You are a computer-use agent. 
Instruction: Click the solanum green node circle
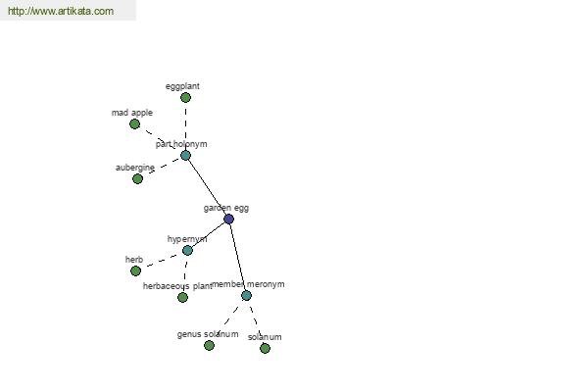[x=265, y=348]
